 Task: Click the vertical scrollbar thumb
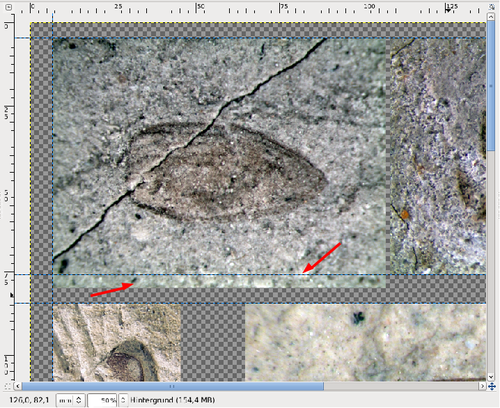click(491, 86)
